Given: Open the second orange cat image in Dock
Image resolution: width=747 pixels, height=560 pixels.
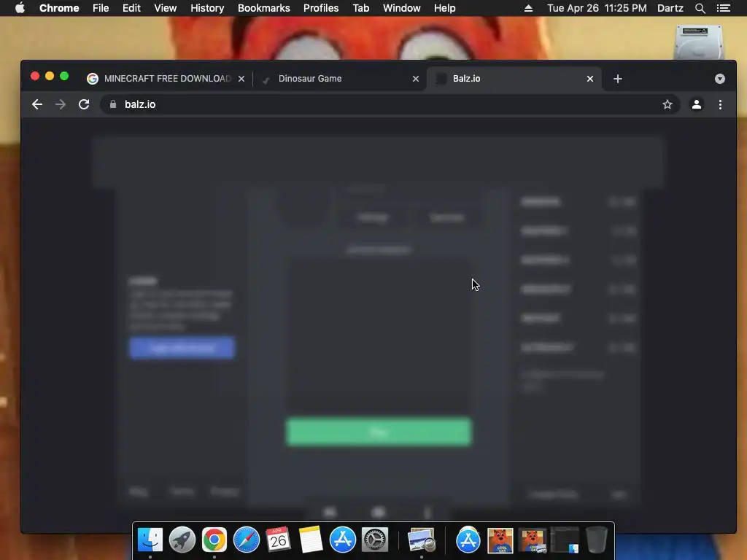Looking at the screenshot, I should point(532,540).
